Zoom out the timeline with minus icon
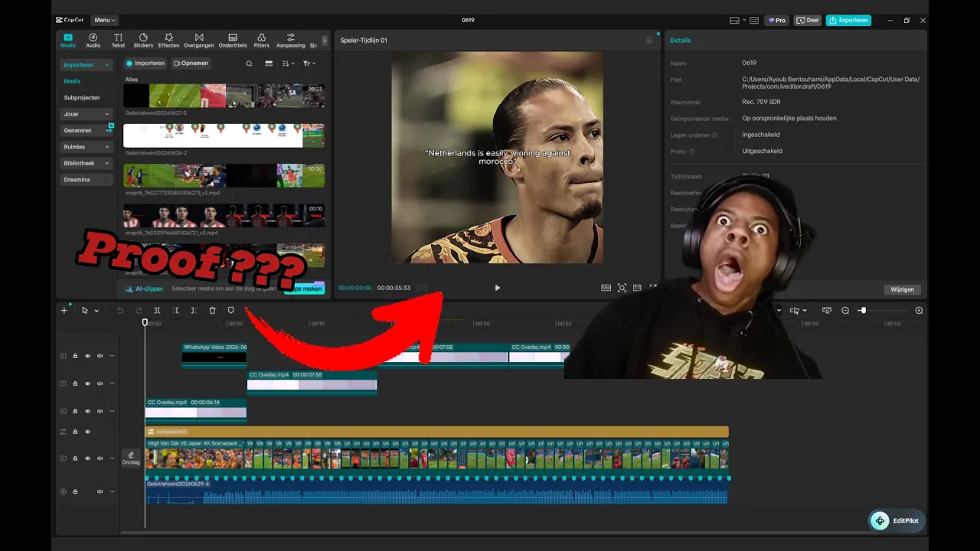The width and height of the screenshot is (980, 551). point(845,311)
